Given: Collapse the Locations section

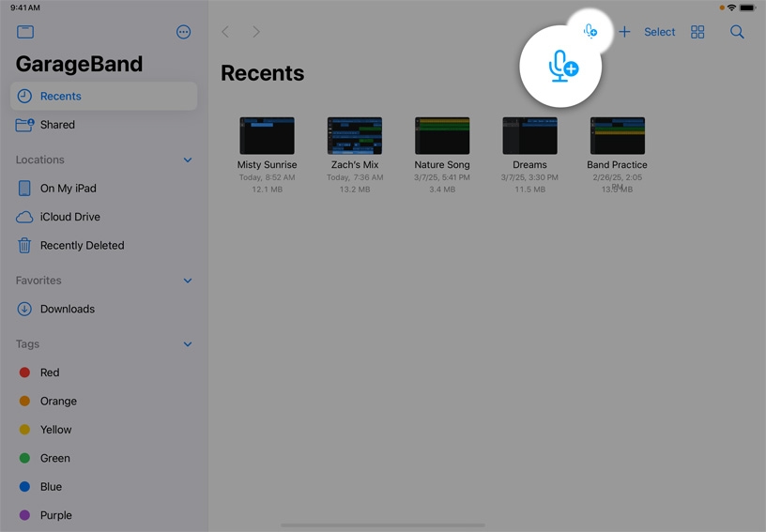Looking at the screenshot, I should 187,160.
